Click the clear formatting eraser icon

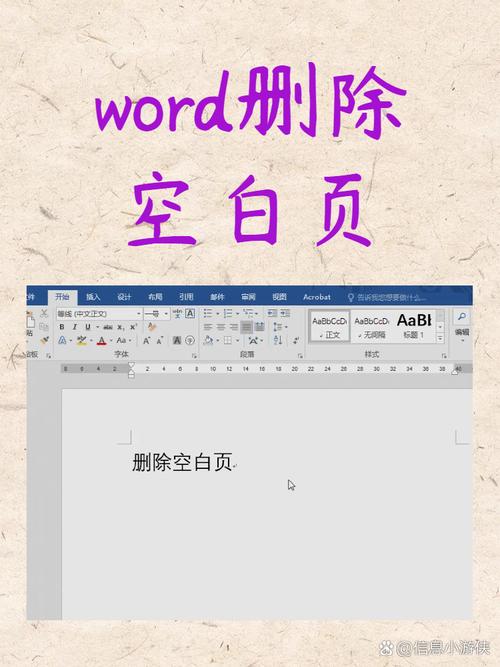152,327
